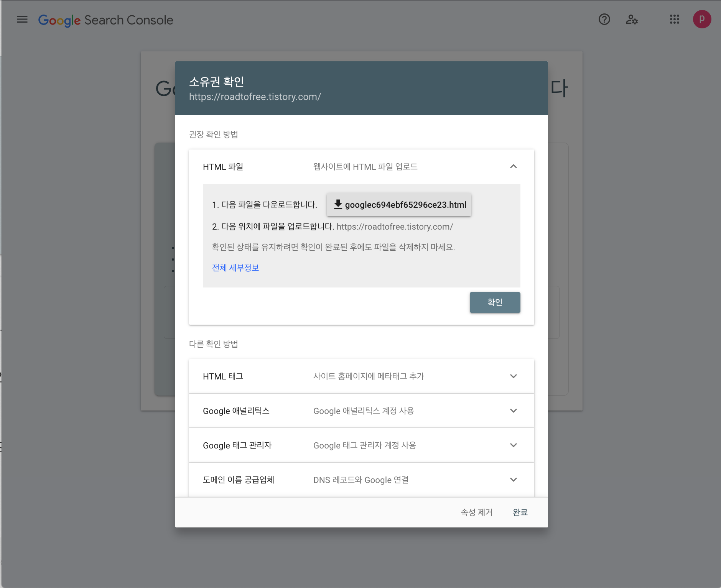Click the download arrow on the HTML file
The image size is (721, 588).
338,205
